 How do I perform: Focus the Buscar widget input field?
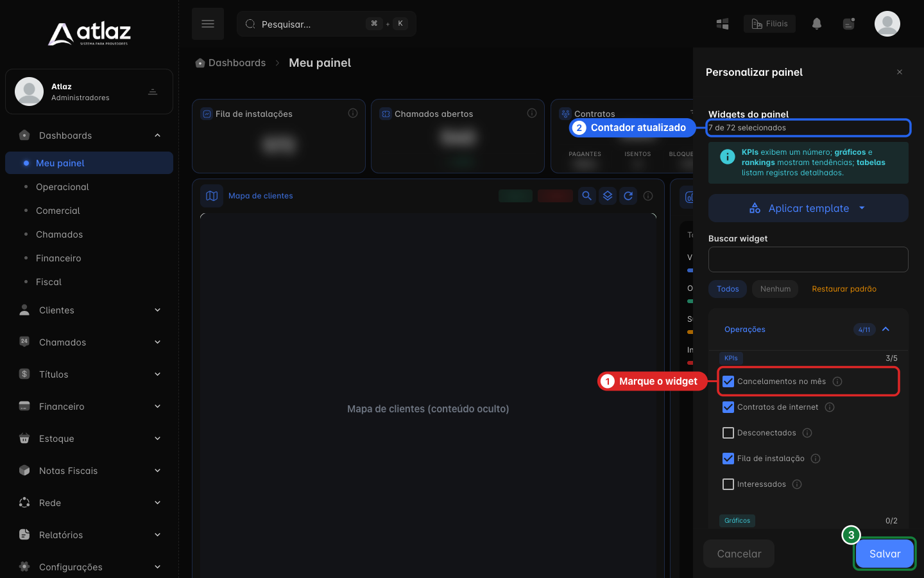[x=809, y=259]
